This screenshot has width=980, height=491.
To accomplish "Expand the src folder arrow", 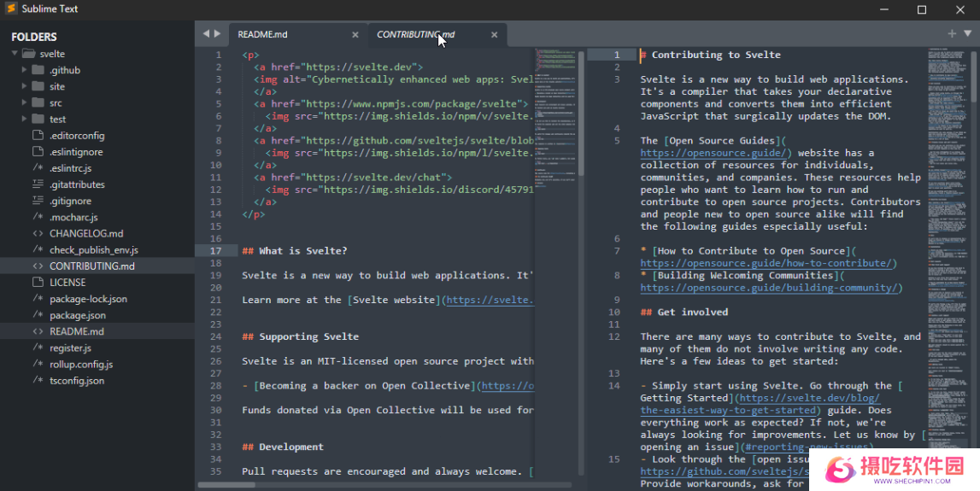I will (x=25, y=102).
